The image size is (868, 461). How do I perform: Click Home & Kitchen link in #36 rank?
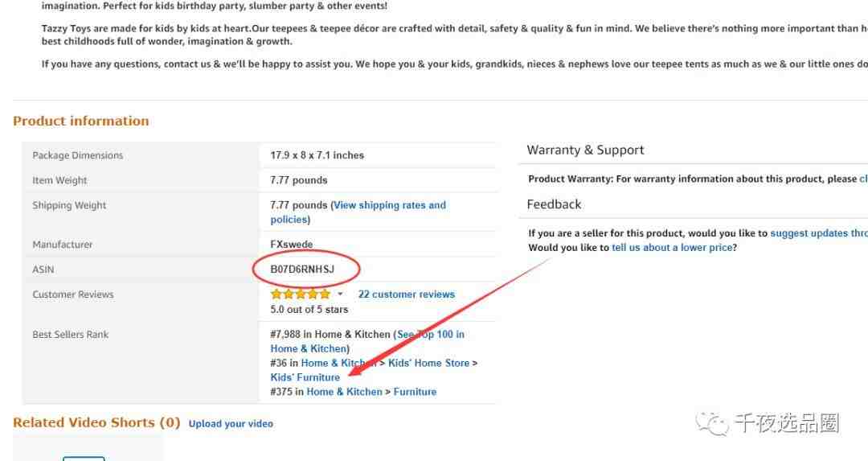pyautogui.click(x=339, y=363)
